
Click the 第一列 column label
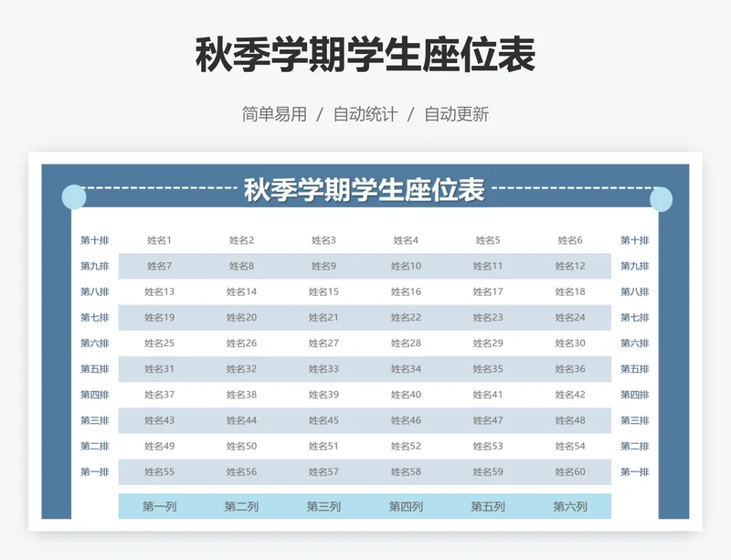159,506
